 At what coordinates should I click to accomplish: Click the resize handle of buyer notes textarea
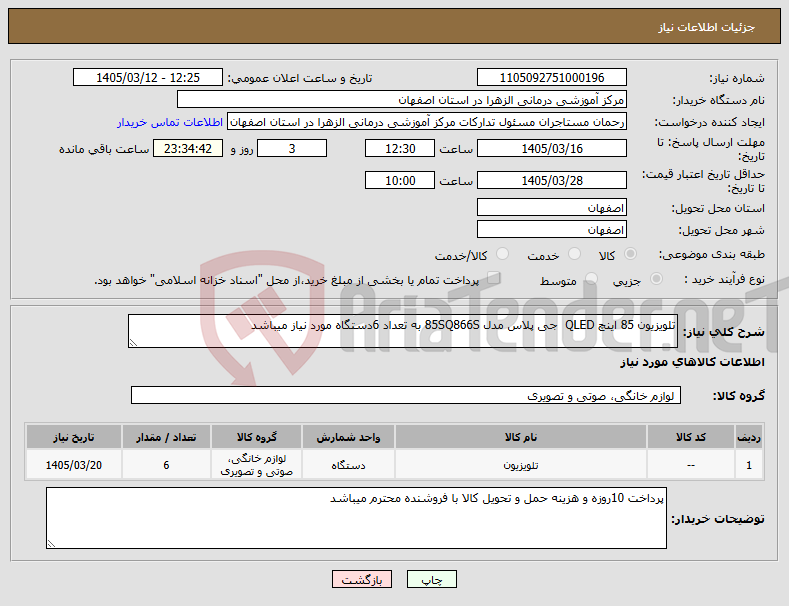pyautogui.click(x=51, y=544)
